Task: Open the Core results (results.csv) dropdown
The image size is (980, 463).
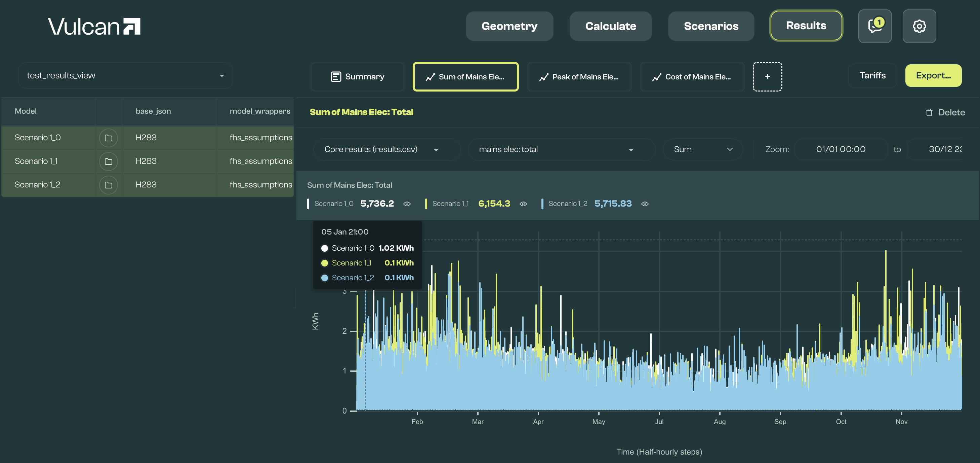Action: pyautogui.click(x=387, y=149)
